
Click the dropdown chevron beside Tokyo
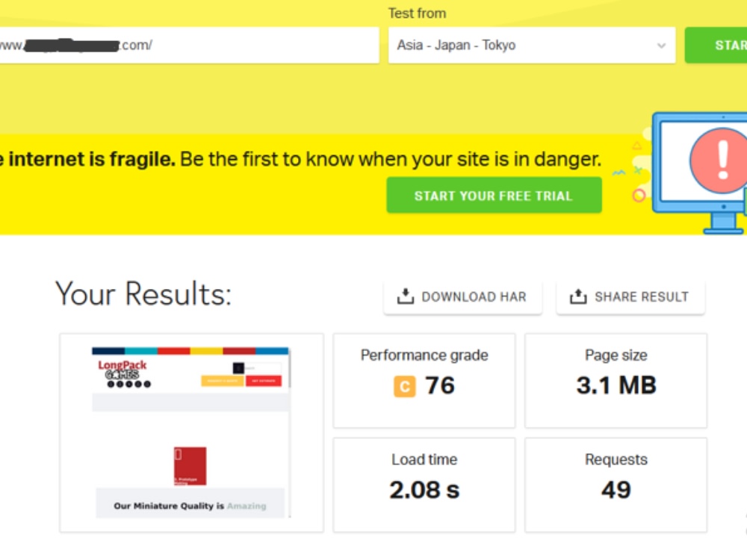click(x=661, y=46)
